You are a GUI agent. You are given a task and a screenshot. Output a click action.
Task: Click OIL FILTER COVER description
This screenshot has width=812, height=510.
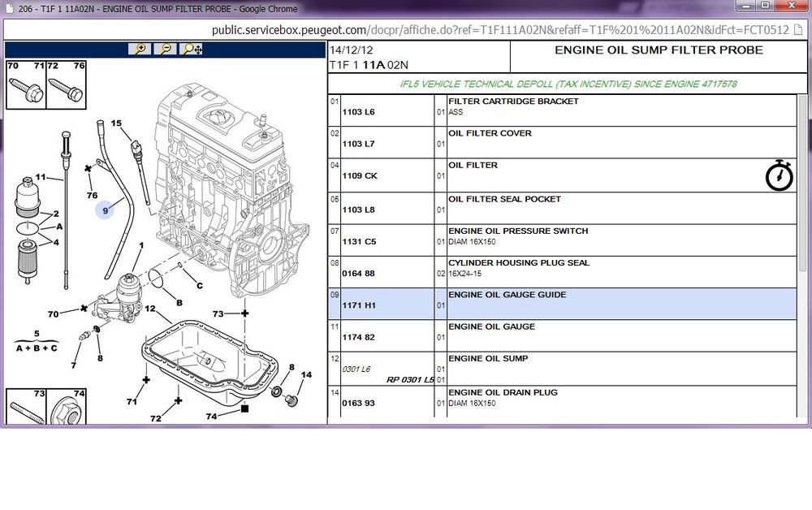[x=490, y=133]
